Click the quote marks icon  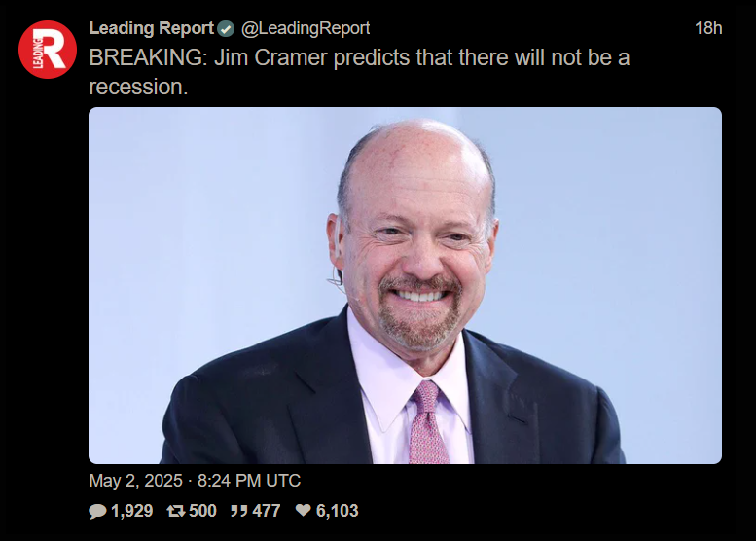(x=239, y=511)
